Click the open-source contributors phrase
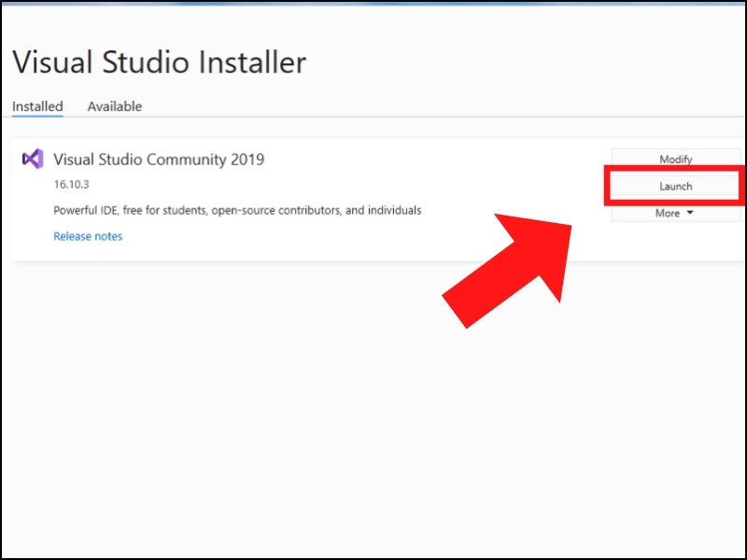Viewport: 747px width, 560px height. click(x=276, y=211)
